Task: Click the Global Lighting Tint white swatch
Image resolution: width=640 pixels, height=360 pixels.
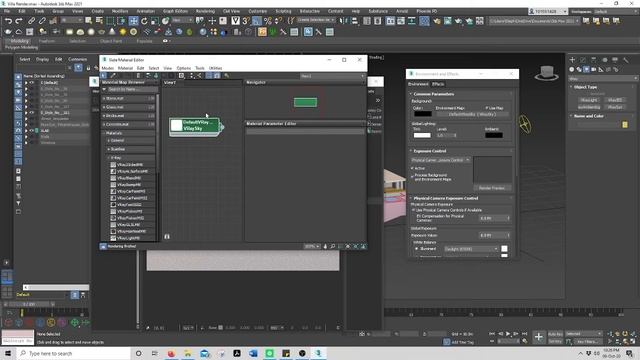Action: tap(422, 135)
